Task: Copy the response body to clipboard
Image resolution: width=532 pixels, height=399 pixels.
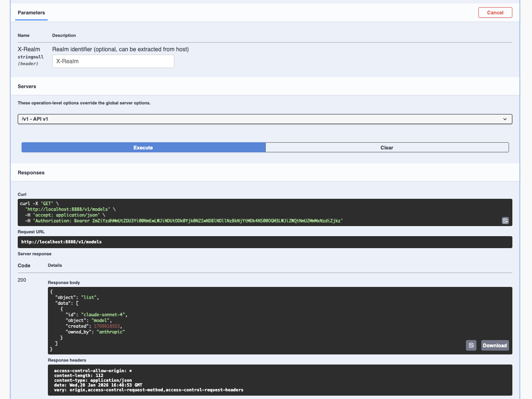Action: click(471, 345)
